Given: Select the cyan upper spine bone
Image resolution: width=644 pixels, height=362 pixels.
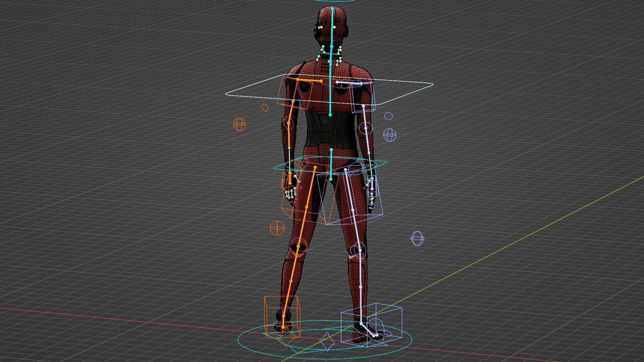Looking at the screenshot, I should coord(330,88).
